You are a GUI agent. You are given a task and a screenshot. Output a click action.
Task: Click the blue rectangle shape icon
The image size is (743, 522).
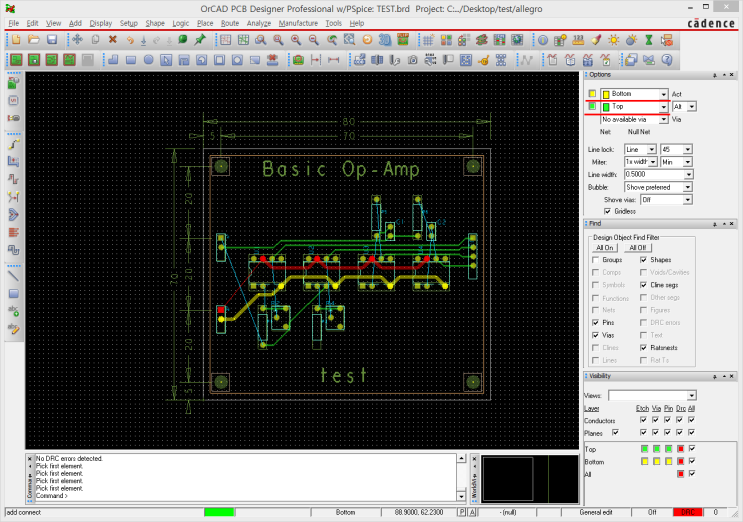pyautogui.click(x=131, y=60)
